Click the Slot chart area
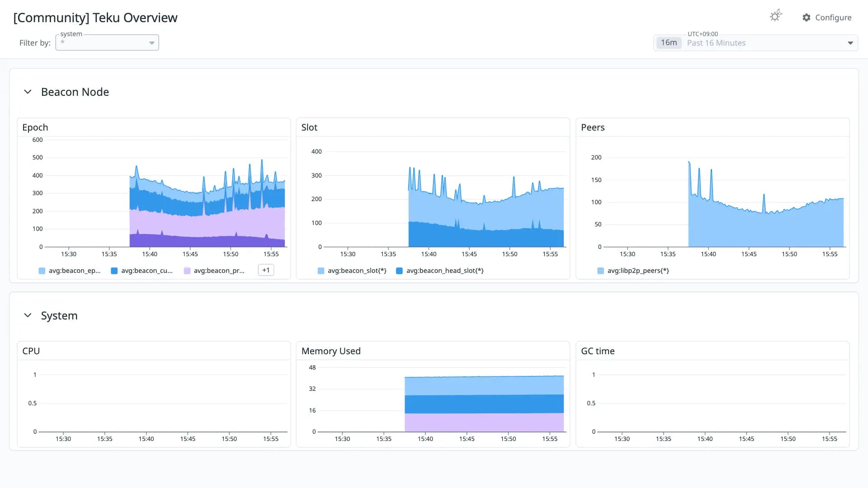 point(445,193)
